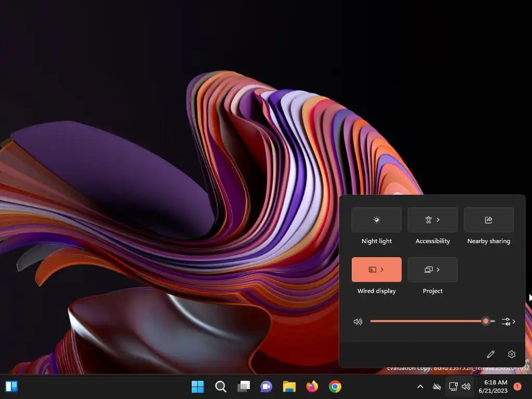Launch Firefox from taskbar
This screenshot has width=532, height=399.
(x=312, y=387)
